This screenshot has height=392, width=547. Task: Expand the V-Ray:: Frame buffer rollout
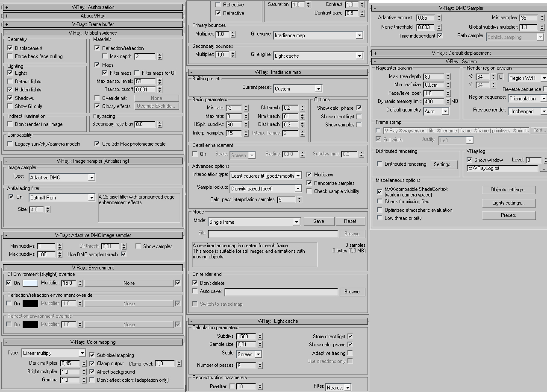pyautogui.click(x=93, y=24)
